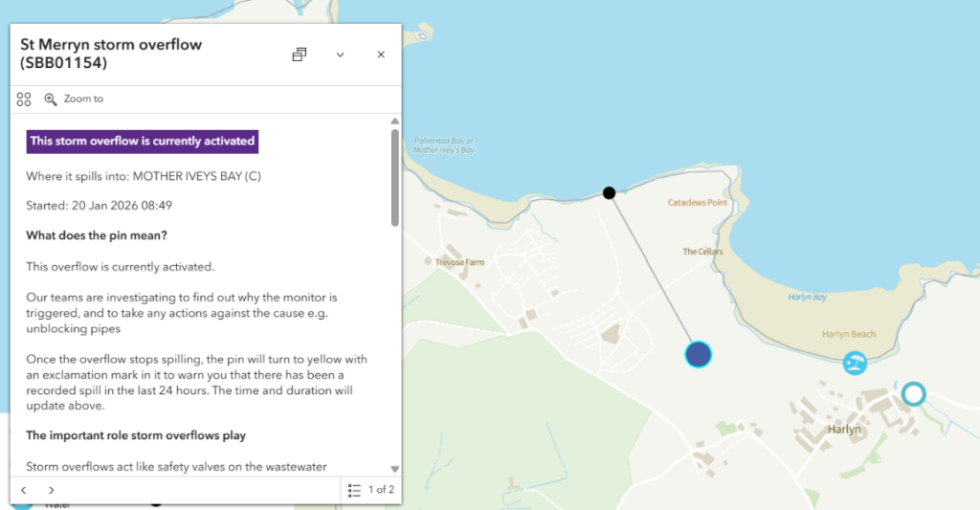Image resolution: width=980 pixels, height=510 pixels.
Task: Open the 1 of 2 feature list
Action: click(371, 490)
